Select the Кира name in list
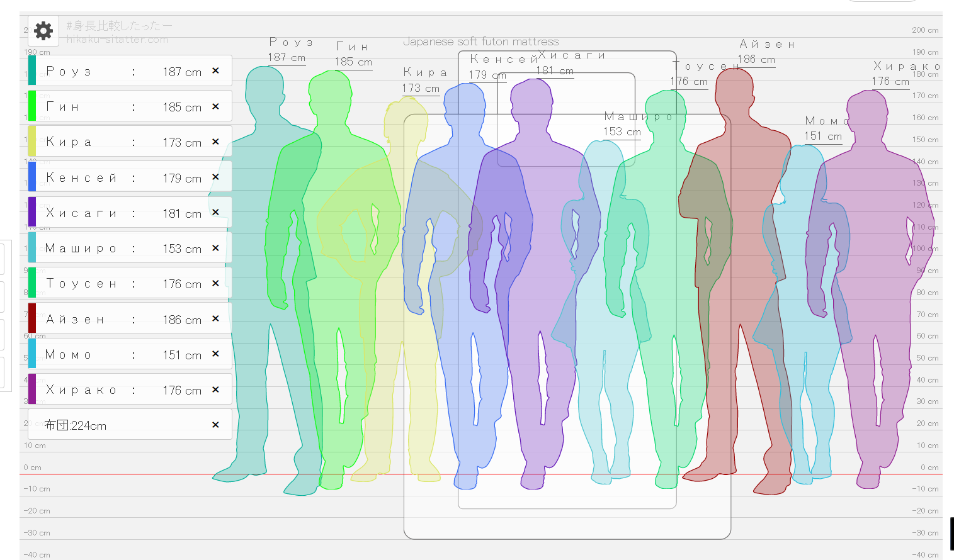Image resolution: width=954 pixels, height=560 pixels. 69,142
